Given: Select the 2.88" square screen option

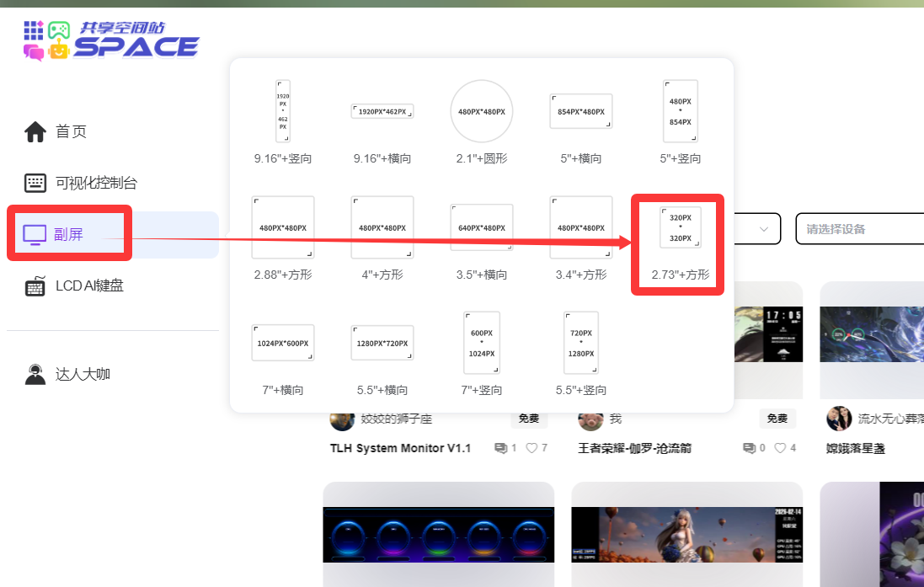Looking at the screenshot, I should pyautogui.click(x=282, y=227).
